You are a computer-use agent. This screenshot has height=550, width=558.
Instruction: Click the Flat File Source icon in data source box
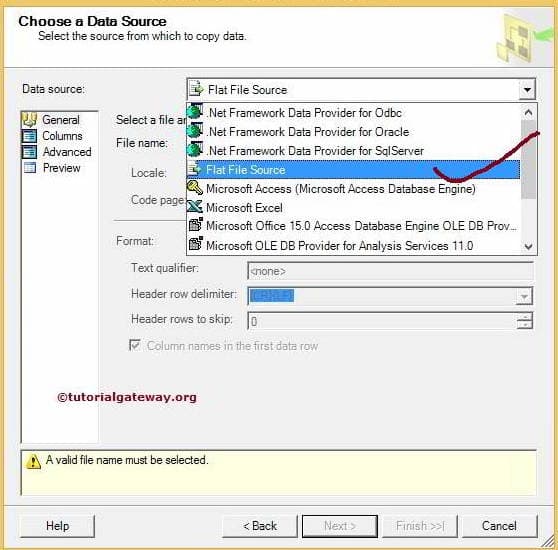196,89
